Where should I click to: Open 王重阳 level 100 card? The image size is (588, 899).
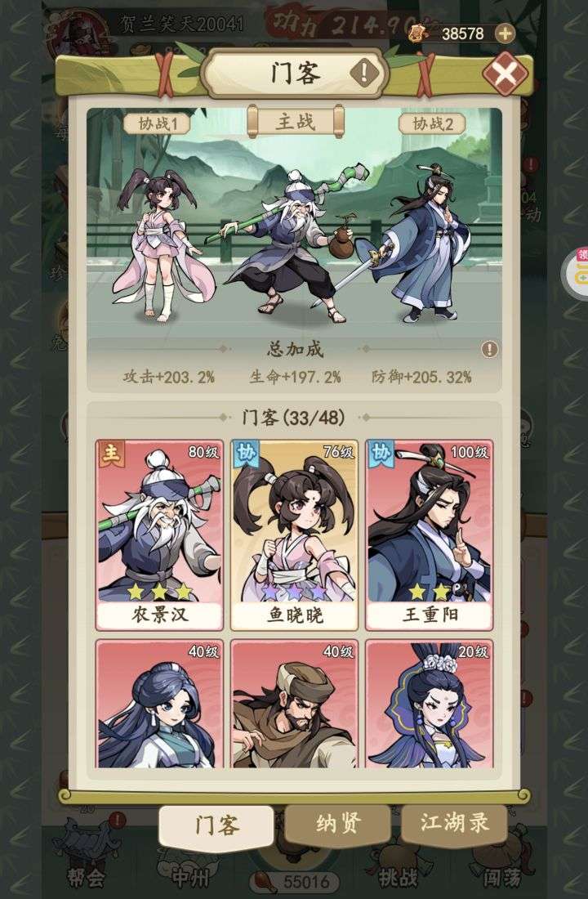tap(430, 535)
